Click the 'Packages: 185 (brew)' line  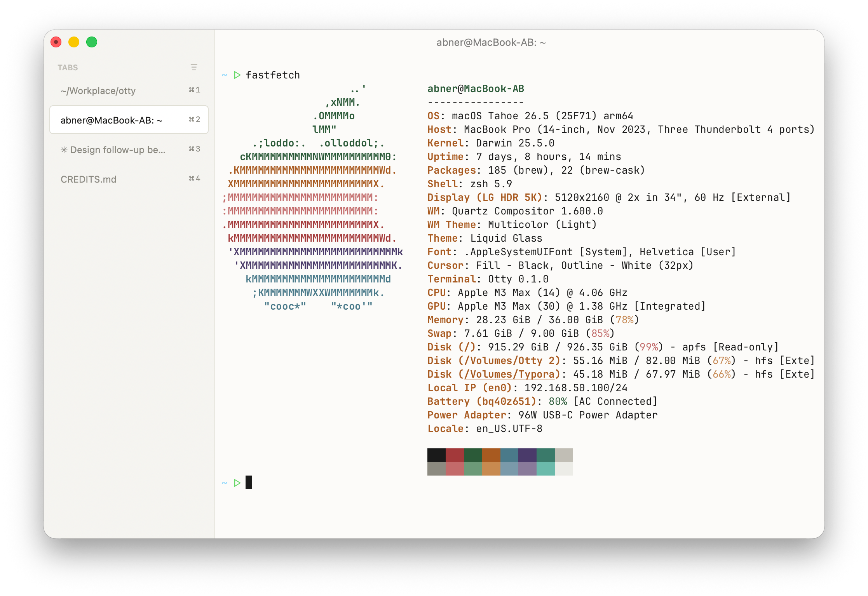[536, 170]
